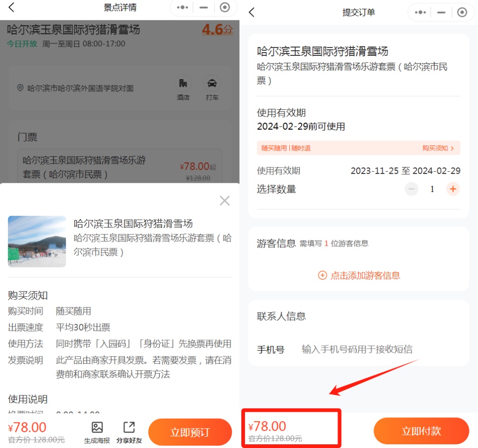Open more options menu on 景点详情 header
This screenshot has width=478, height=448.
click(x=182, y=7)
